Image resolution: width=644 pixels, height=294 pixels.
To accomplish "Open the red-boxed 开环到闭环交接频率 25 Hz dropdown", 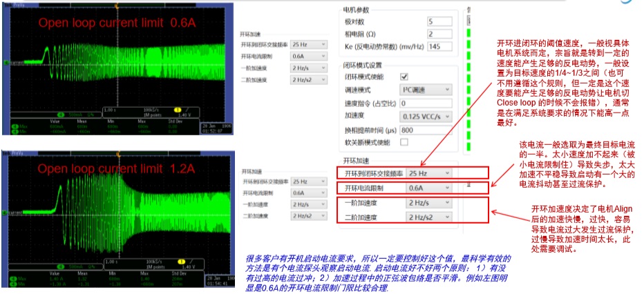I will click(x=429, y=173).
